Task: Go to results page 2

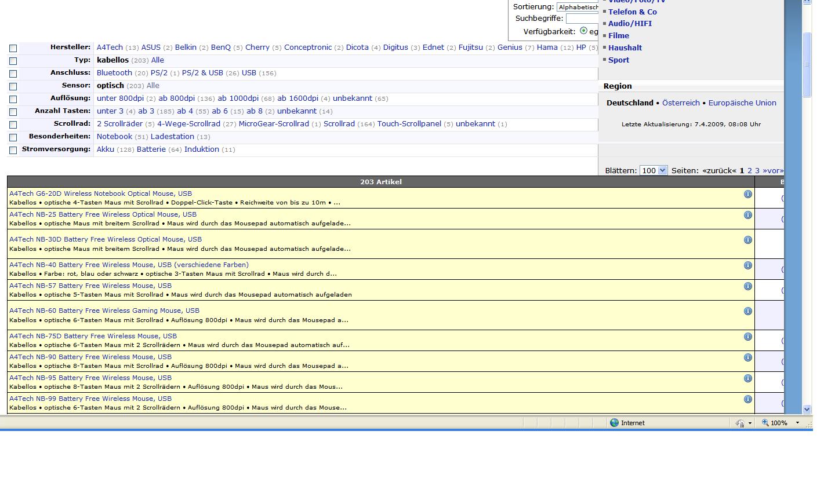Action: pyautogui.click(x=750, y=170)
